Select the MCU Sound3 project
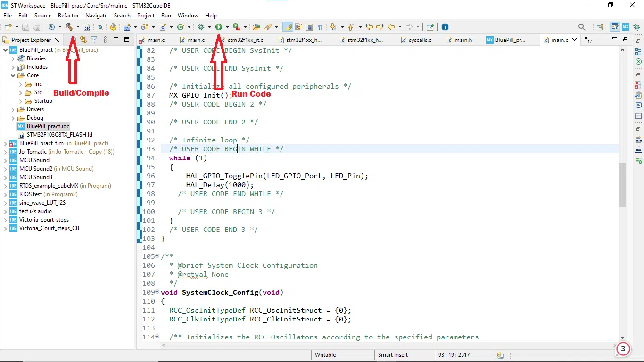 (x=31, y=177)
